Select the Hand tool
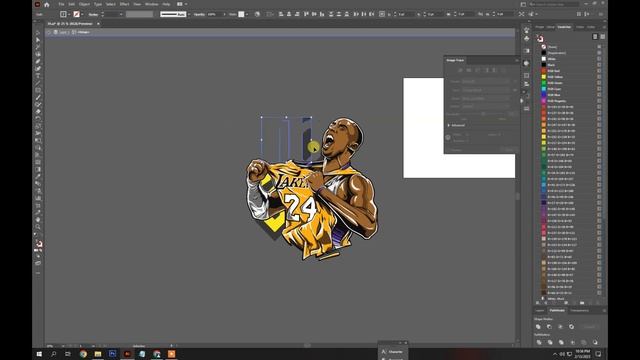 tap(38, 220)
